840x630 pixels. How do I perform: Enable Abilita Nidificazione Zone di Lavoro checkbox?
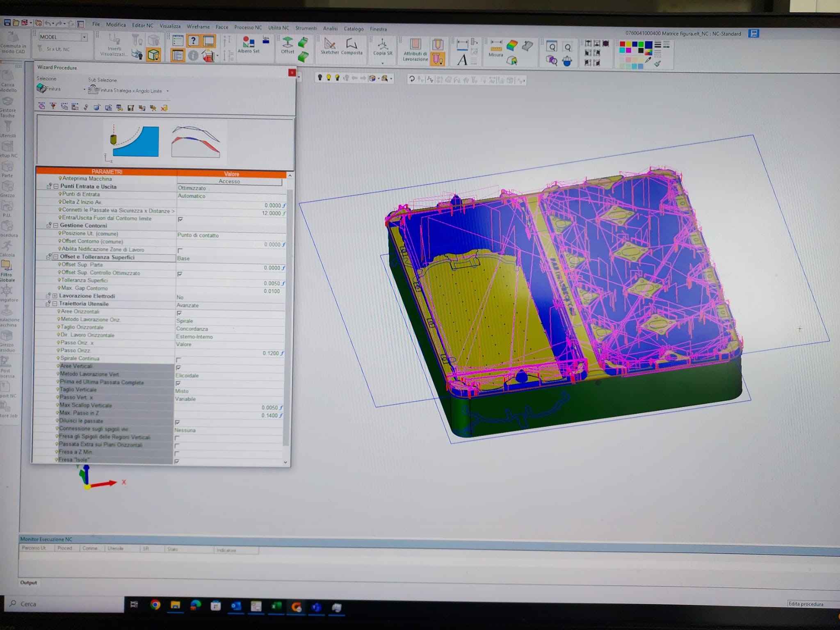pos(180,251)
